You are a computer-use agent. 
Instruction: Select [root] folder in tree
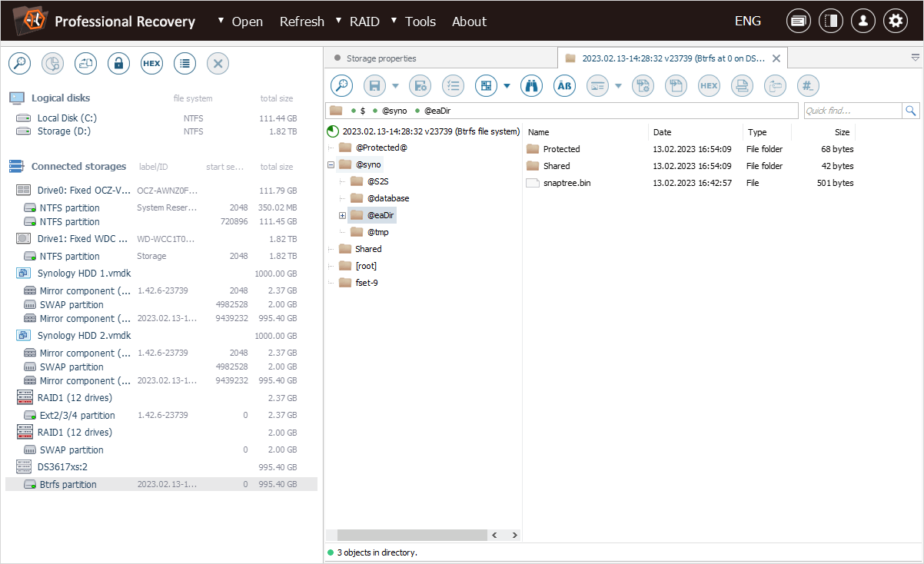(366, 266)
